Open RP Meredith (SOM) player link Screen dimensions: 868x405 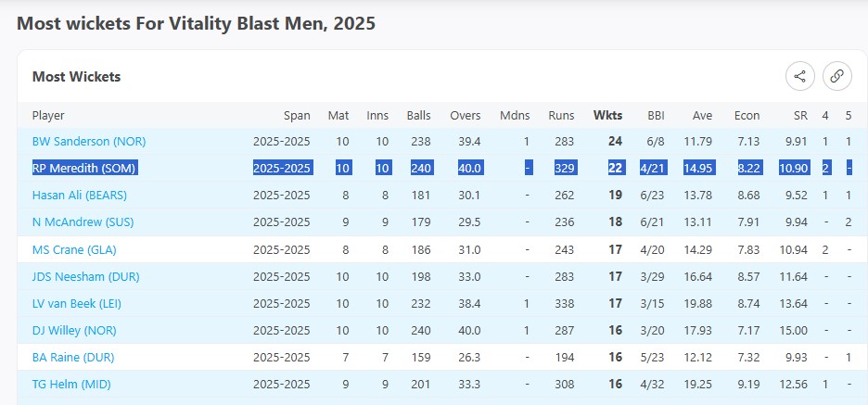84,168
